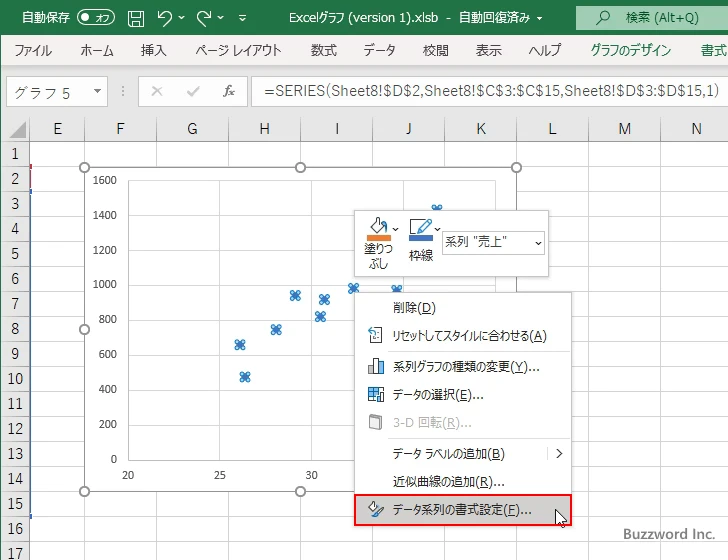Click the chart's left-middle resize handle
The height and width of the screenshot is (560, 728).
(84, 330)
